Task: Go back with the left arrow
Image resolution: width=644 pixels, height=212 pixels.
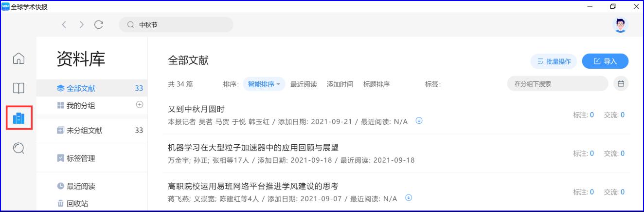Action: tap(64, 25)
